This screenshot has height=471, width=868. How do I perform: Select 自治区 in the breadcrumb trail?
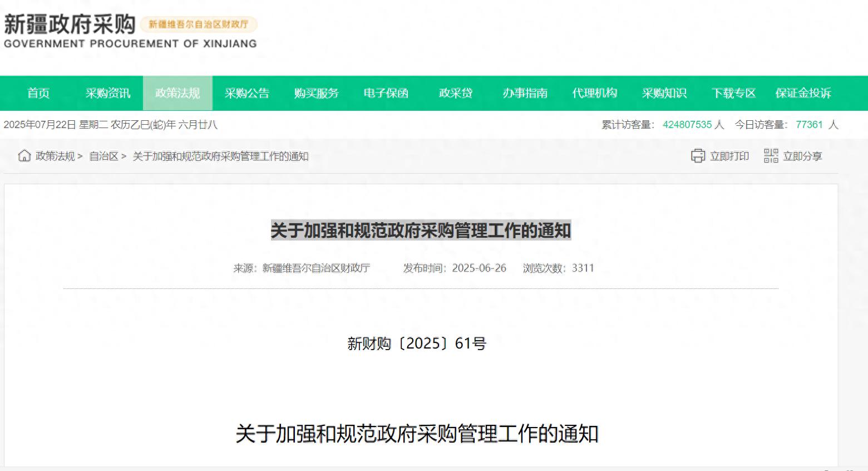tap(103, 156)
